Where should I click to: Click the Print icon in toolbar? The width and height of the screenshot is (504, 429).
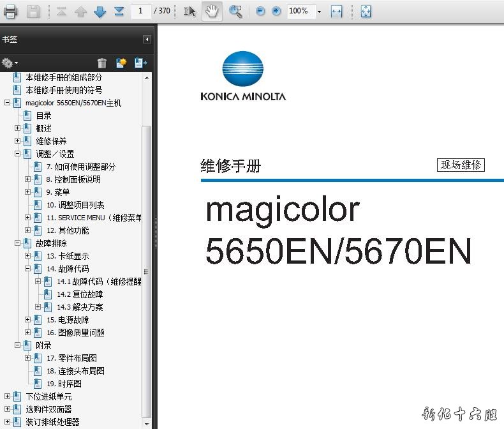click(11, 11)
